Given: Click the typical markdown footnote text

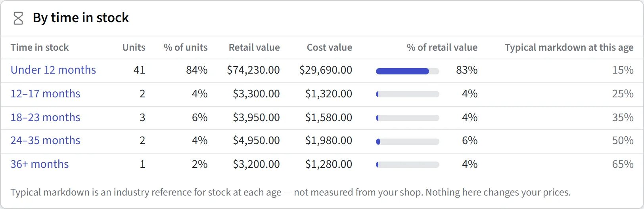Looking at the screenshot, I should (291, 192).
